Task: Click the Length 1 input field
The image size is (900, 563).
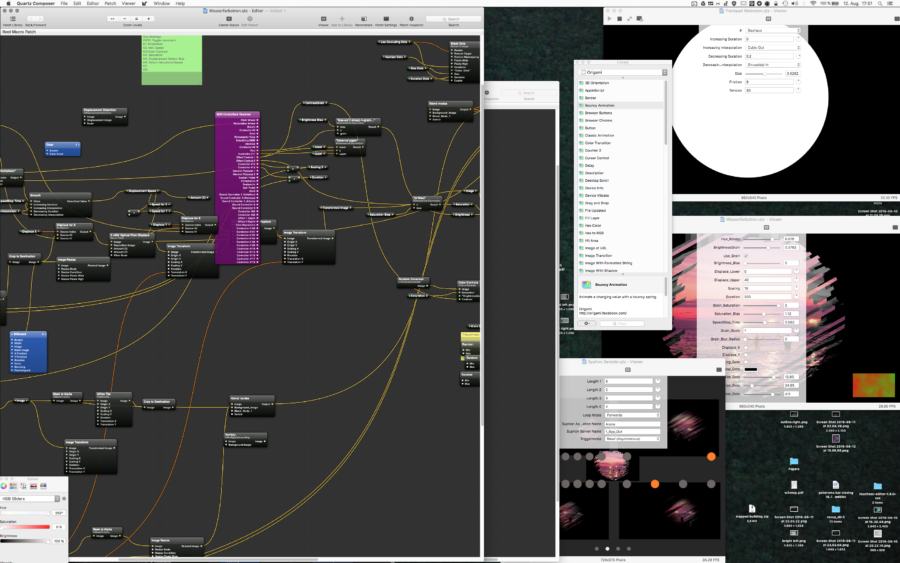Action: coord(629,381)
